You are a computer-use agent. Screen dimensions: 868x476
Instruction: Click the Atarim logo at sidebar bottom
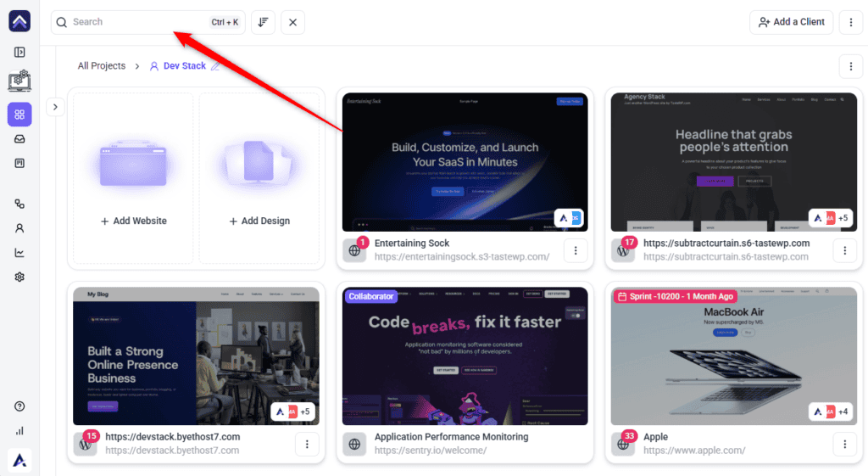tap(19, 460)
